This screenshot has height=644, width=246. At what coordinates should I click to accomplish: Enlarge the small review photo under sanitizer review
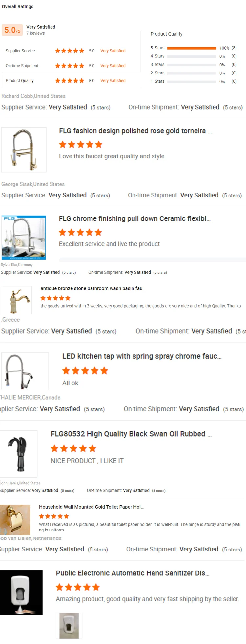[69, 626]
